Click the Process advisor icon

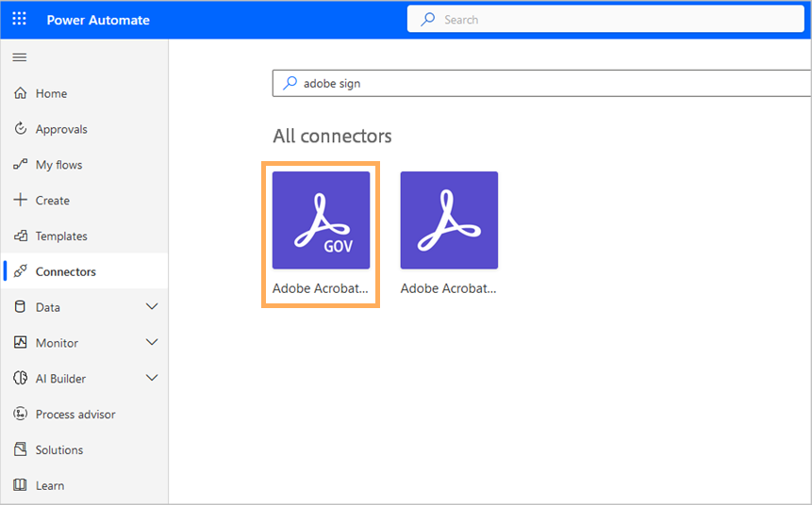[20, 414]
